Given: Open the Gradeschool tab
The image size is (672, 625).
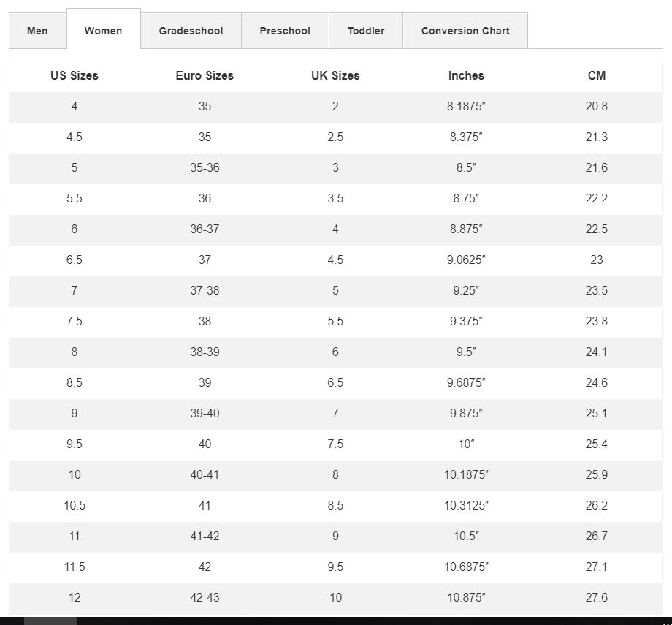Looking at the screenshot, I should 191,31.
